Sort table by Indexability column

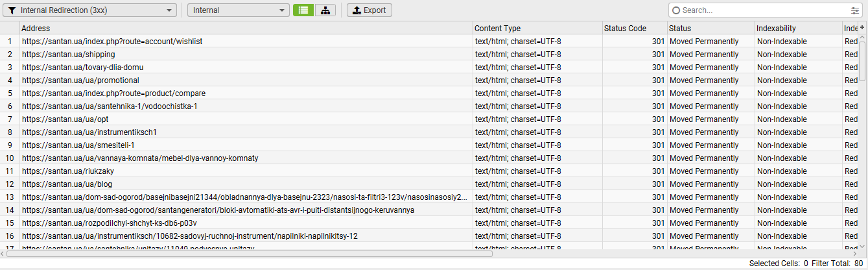tap(797, 29)
